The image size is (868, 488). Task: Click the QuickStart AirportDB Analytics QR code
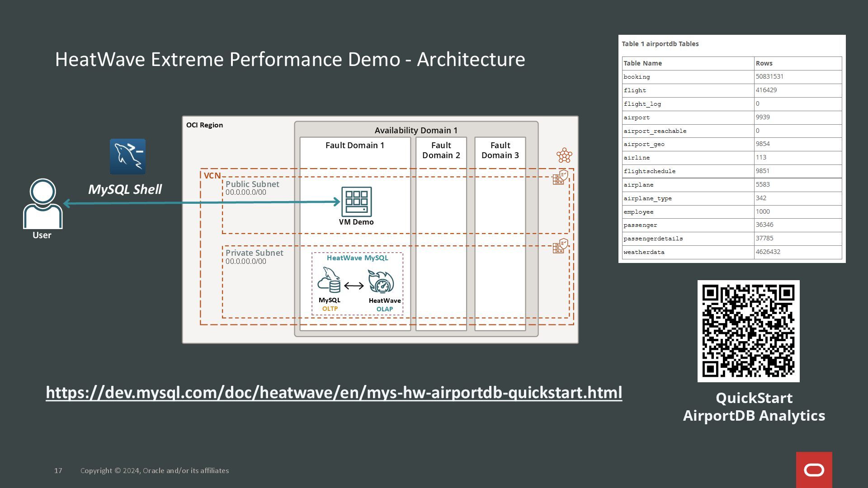pos(748,331)
